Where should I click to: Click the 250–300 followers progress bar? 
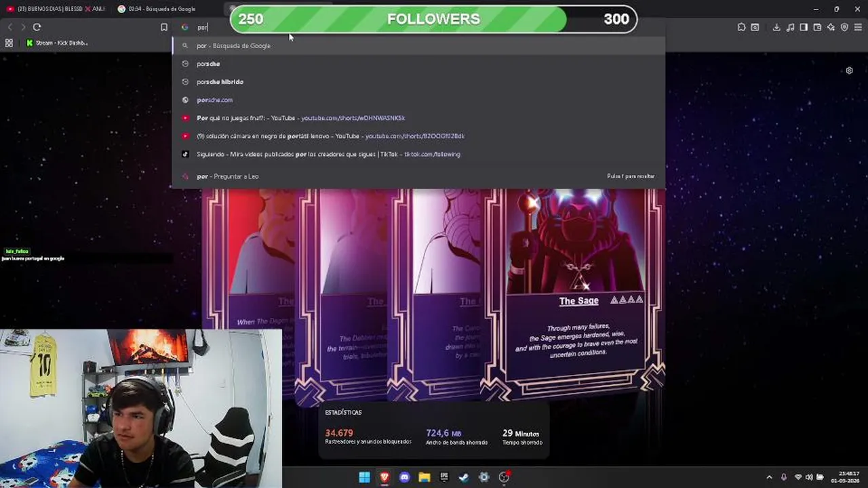click(x=434, y=19)
